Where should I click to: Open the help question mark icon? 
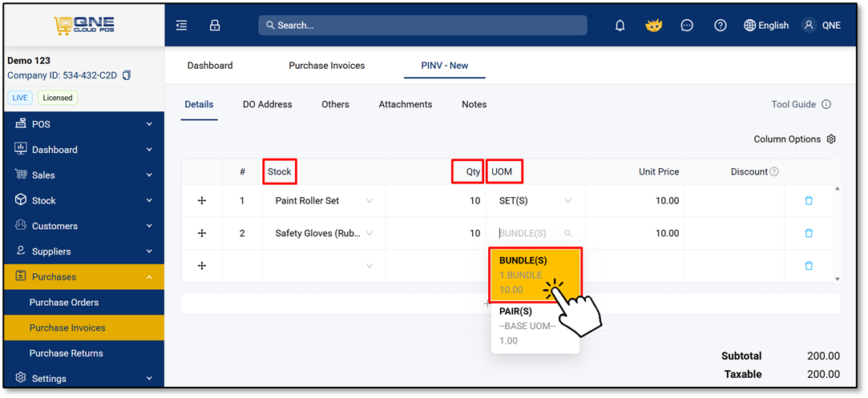(x=721, y=26)
